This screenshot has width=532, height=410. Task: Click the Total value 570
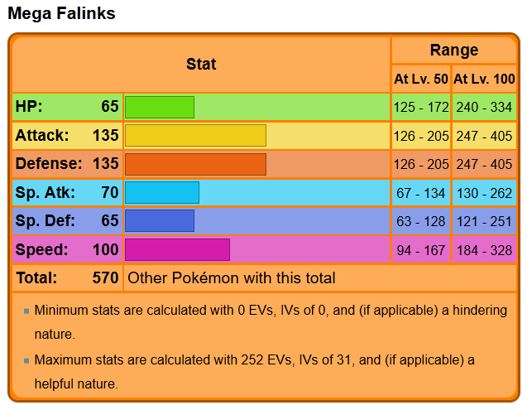point(105,278)
